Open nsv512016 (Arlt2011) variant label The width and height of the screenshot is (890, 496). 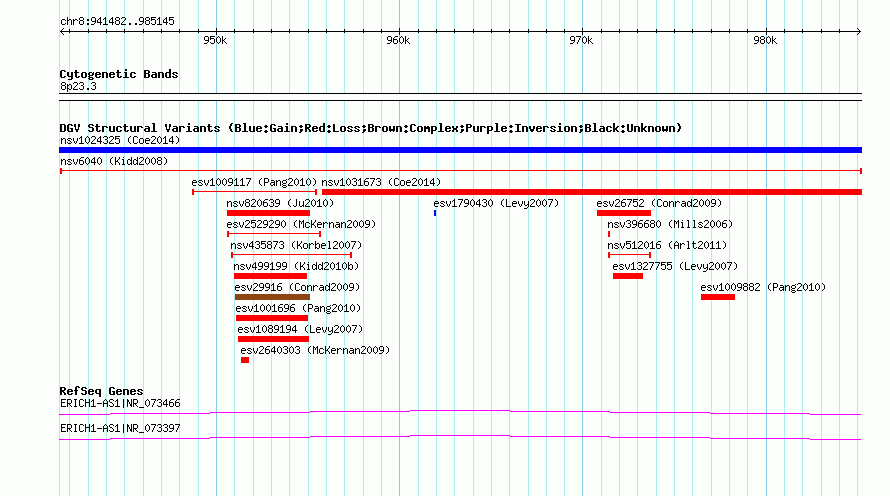(x=667, y=245)
